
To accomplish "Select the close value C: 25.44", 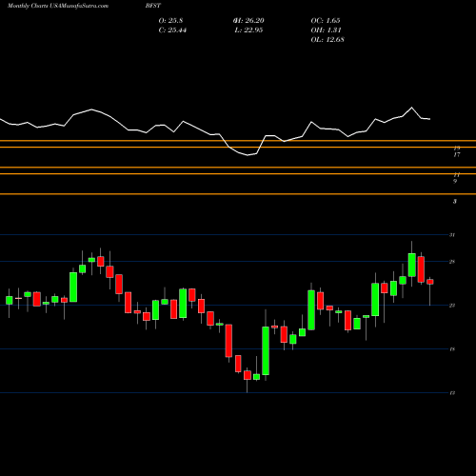I will [172, 30].
